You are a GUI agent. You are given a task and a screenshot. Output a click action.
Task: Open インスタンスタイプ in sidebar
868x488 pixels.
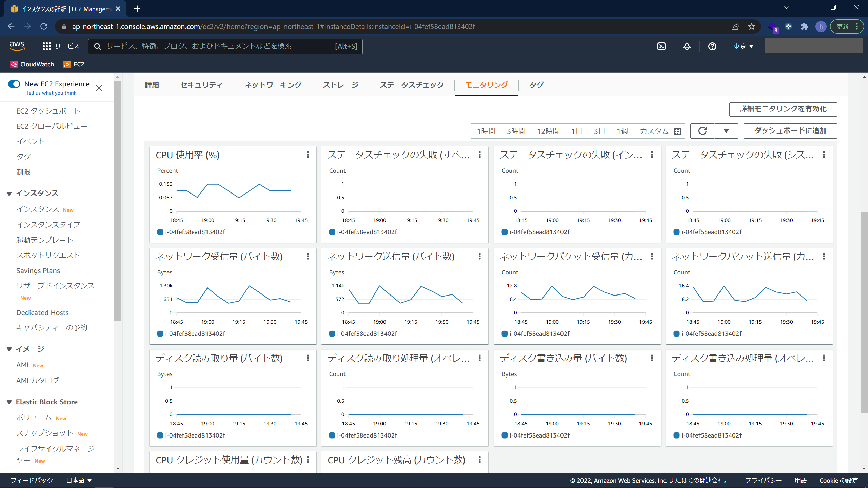pos(48,224)
